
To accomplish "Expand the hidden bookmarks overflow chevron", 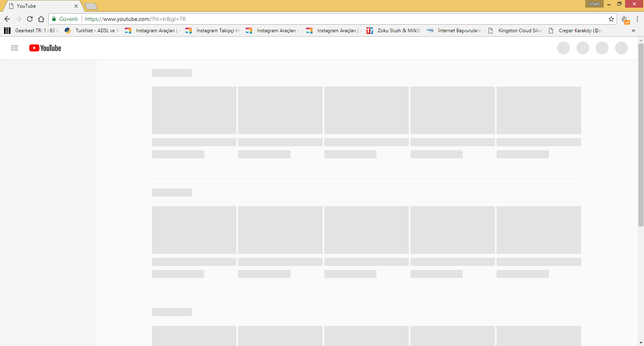I will click(634, 31).
